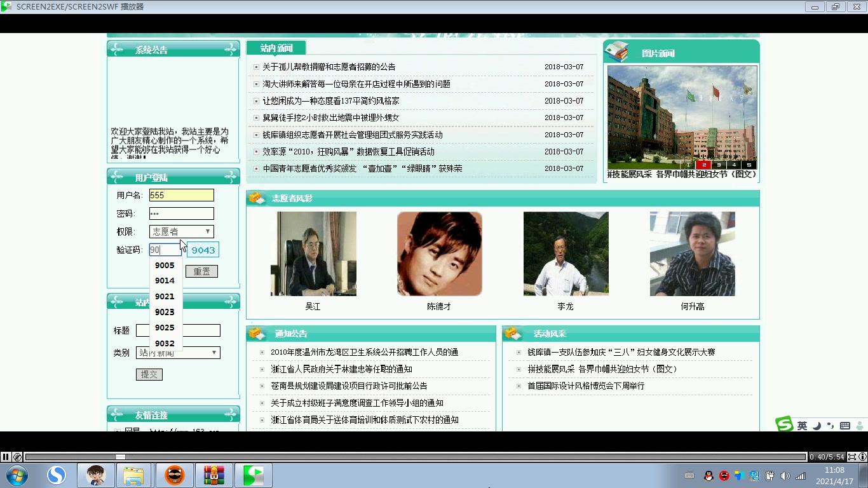Viewport: 868px width, 488px height.
Task: Open notice 浙江省体育局送体育培训通知
Action: point(365,420)
